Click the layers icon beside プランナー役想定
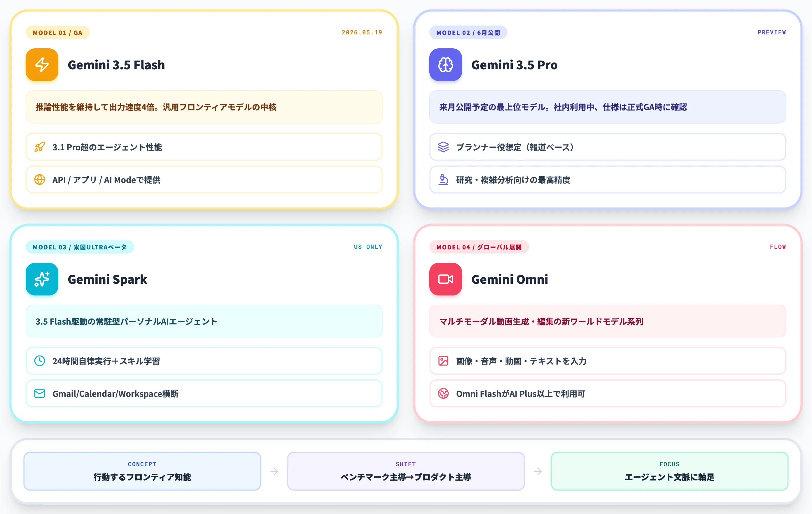812x514 pixels. click(x=443, y=147)
